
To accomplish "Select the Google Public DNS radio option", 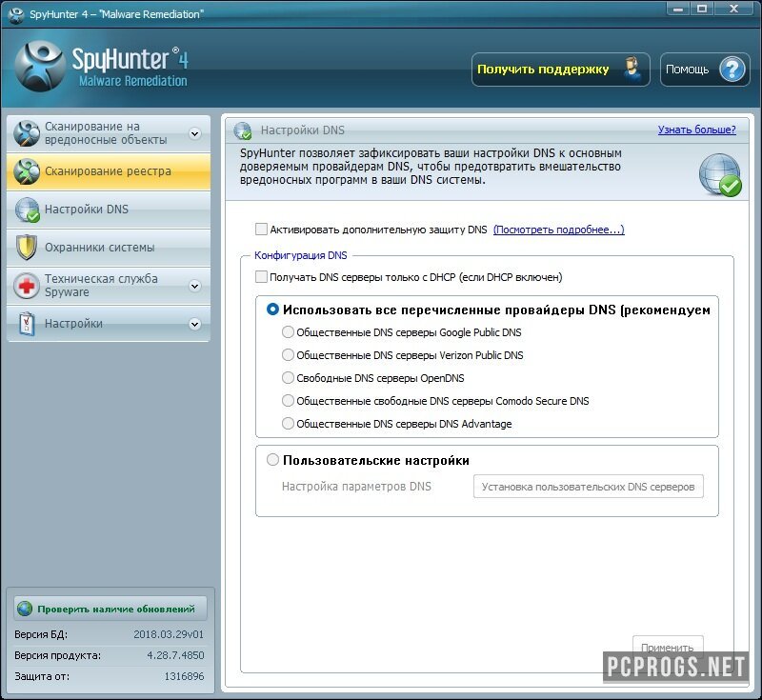I will click(289, 332).
